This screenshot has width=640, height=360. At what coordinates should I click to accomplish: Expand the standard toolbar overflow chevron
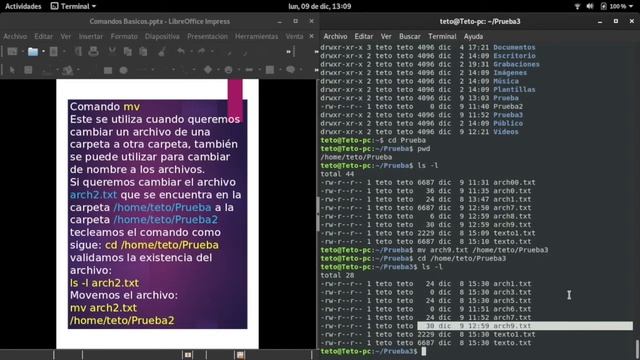tap(289, 52)
